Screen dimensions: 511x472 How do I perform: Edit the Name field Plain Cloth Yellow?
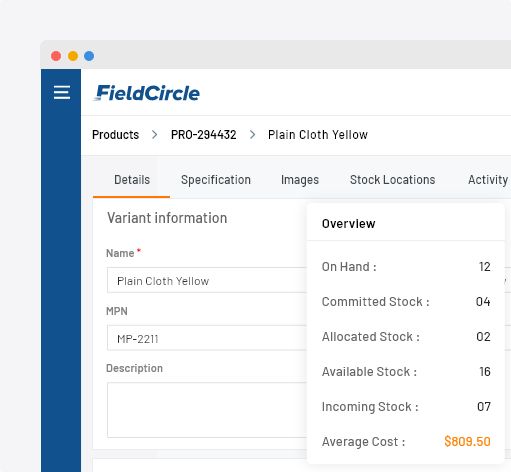point(207,280)
